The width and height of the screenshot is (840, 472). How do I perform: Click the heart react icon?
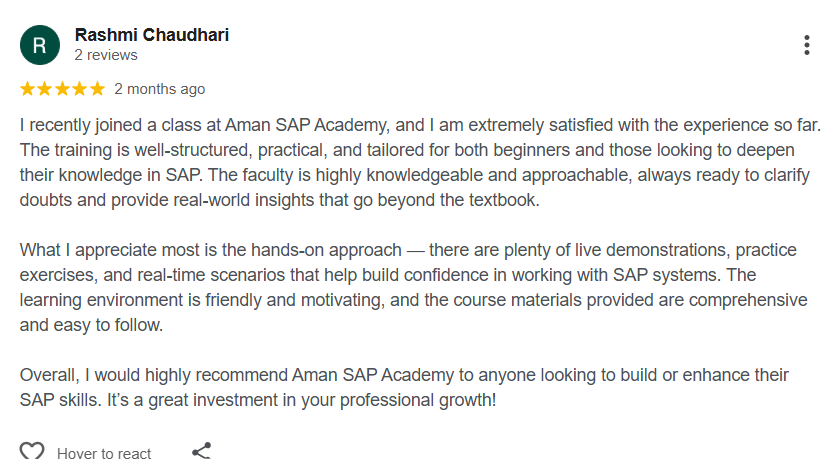click(32, 452)
